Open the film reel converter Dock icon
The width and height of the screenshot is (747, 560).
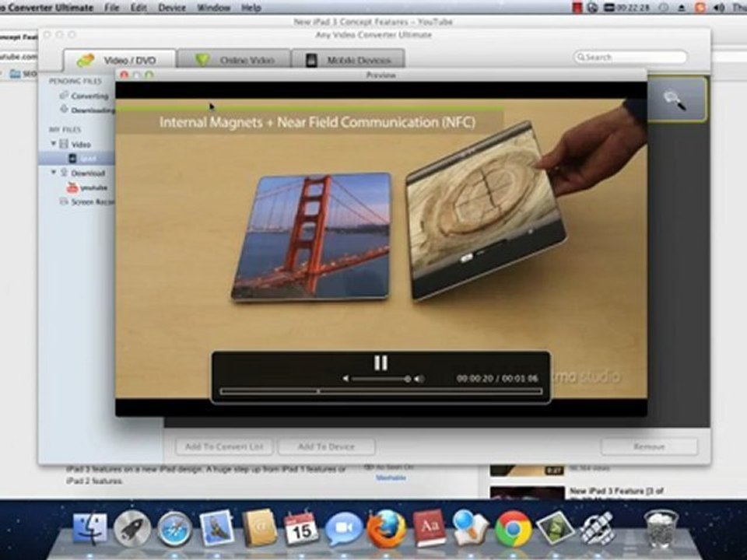[x=598, y=527]
